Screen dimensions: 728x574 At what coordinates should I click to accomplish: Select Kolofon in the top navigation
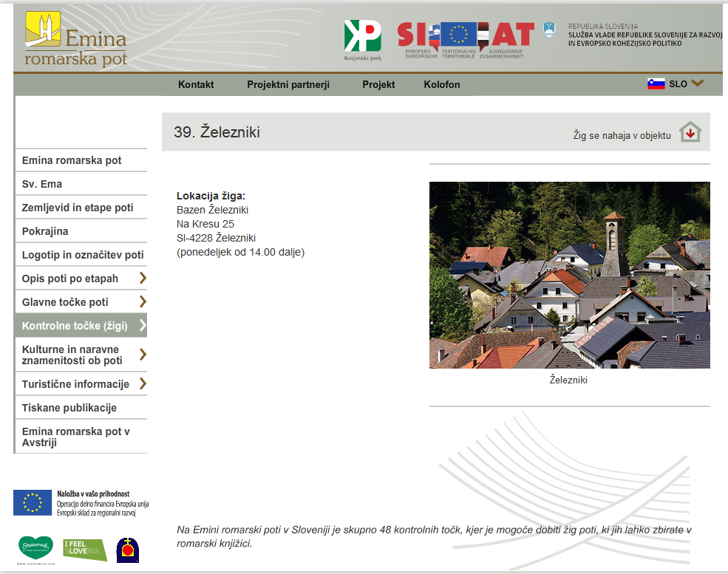pos(442,84)
